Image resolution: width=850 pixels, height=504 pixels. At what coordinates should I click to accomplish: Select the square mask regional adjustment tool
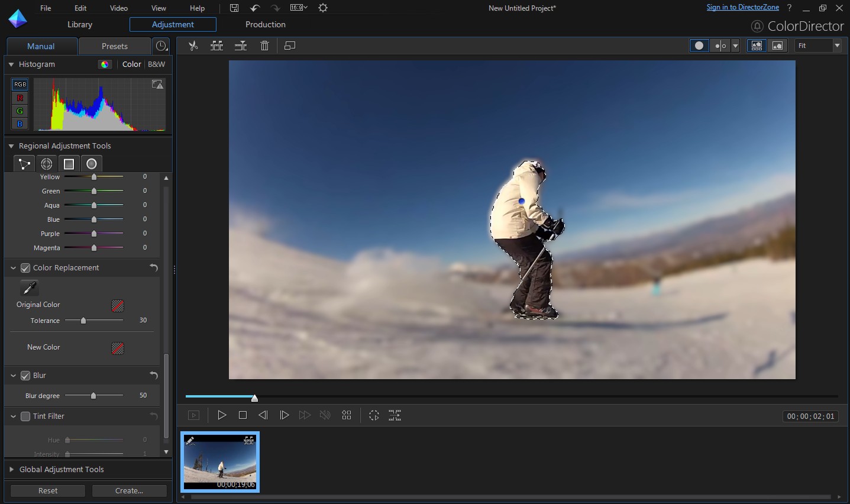coord(69,163)
